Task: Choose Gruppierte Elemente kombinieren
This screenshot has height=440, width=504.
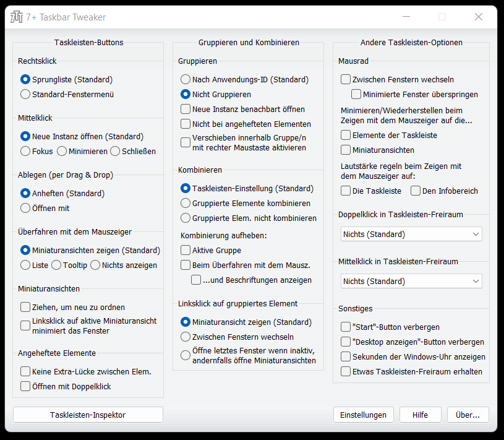Action: pos(186,203)
